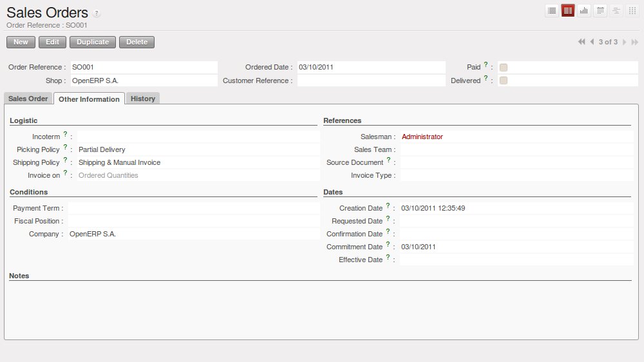Go to first record arrow
Viewport: 644px width, 362px height.
click(x=582, y=42)
